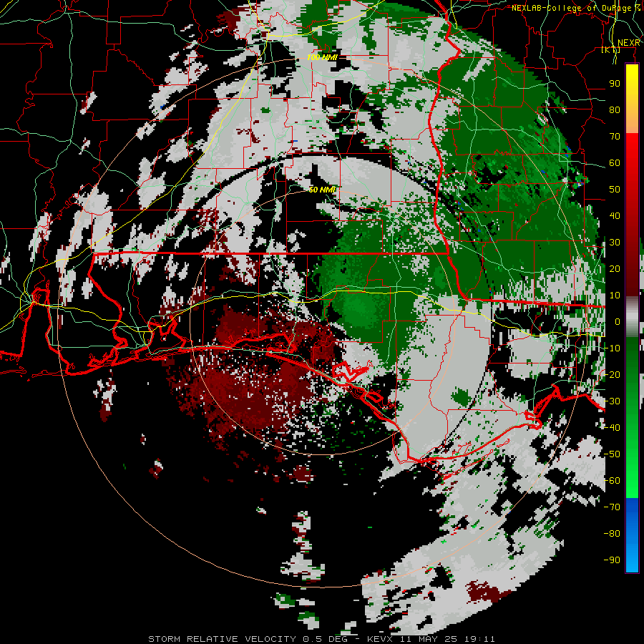Click the -60 value on velocity scale
644x644 pixels.
(x=612, y=481)
